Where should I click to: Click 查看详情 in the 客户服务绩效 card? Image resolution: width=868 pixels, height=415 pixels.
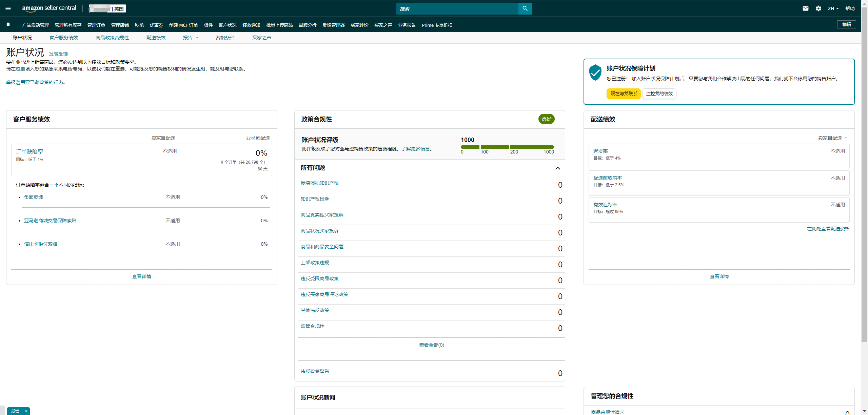142,276
